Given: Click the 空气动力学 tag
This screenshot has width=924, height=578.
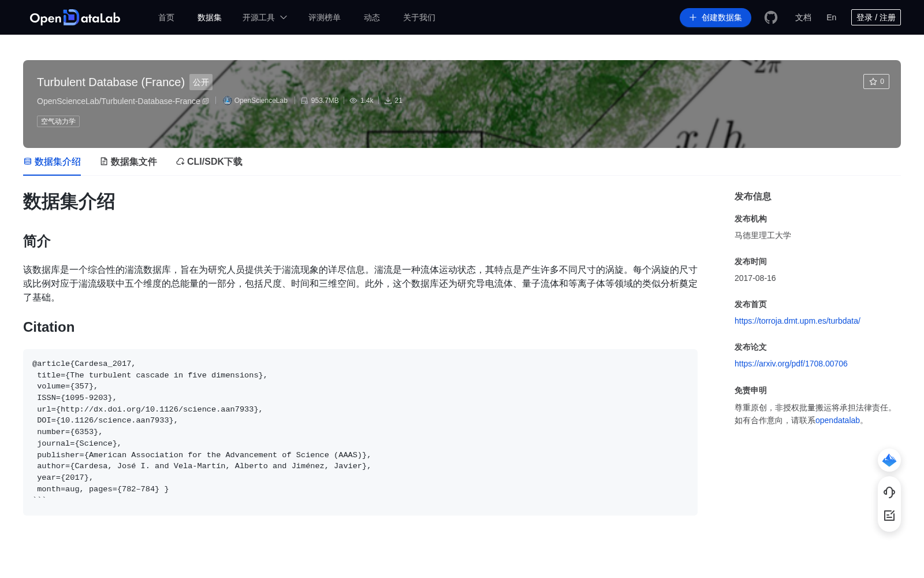Looking at the screenshot, I should click(58, 121).
